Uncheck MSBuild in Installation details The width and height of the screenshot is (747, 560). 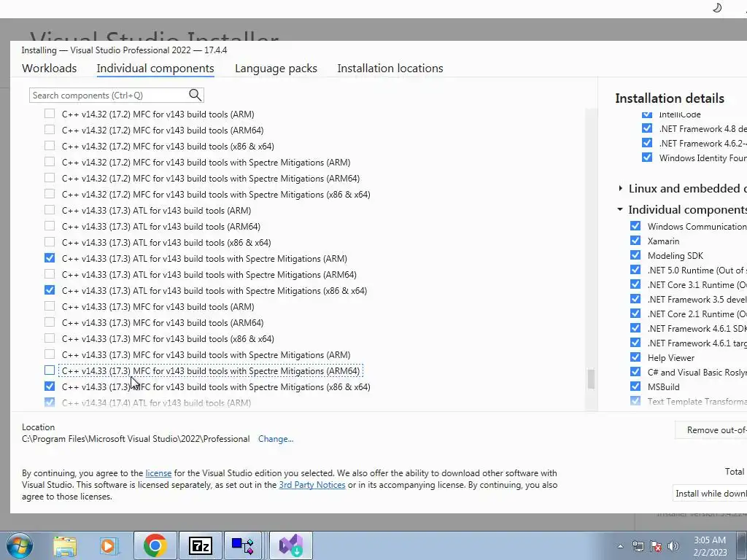[635, 386]
